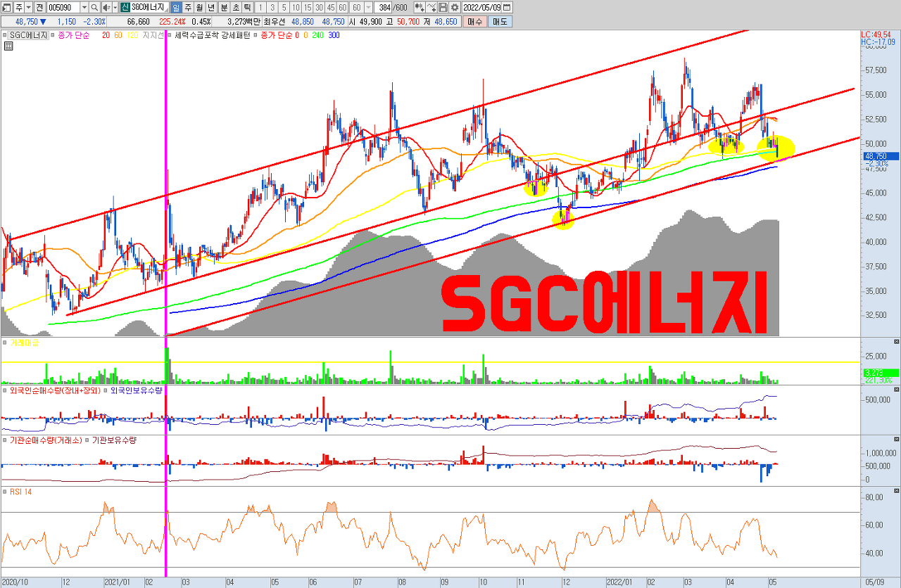
Task: Click the 최우선 quote label
Action: point(275,22)
